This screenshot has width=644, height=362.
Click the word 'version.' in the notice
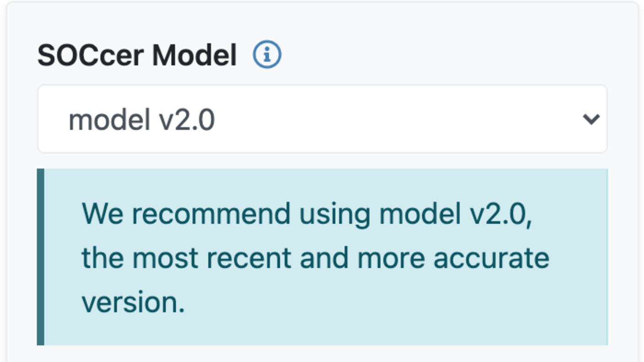tap(133, 303)
